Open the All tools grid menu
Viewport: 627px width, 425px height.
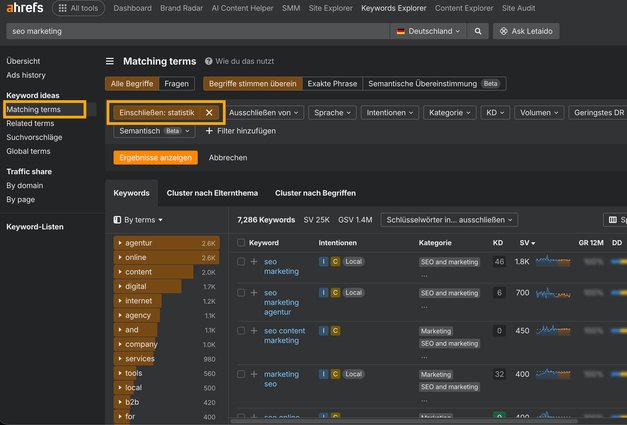[78, 8]
